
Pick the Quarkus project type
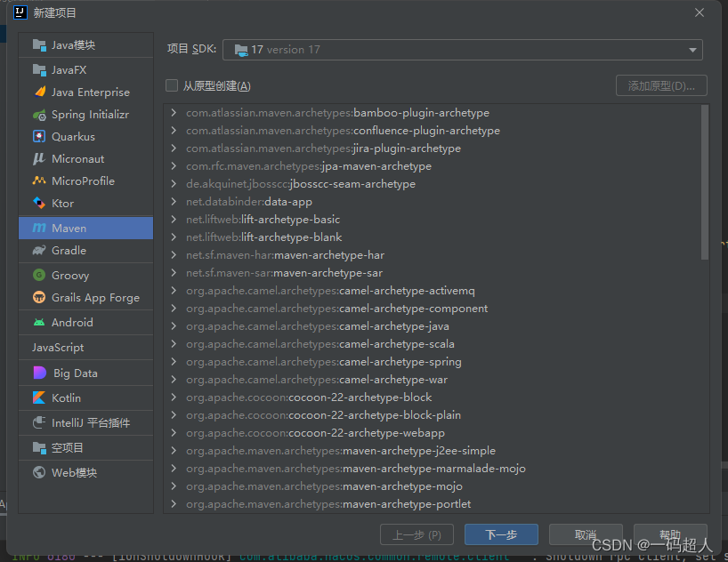[x=86, y=136]
